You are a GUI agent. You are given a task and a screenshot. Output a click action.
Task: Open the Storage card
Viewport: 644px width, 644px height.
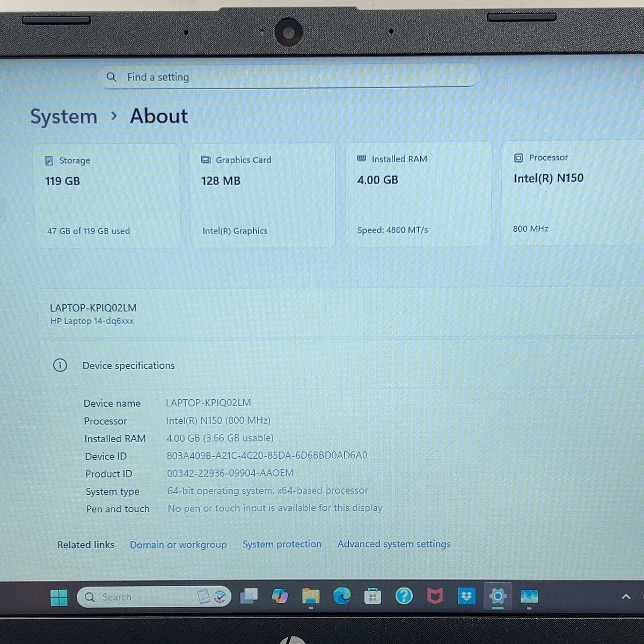click(x=106, y=195)
